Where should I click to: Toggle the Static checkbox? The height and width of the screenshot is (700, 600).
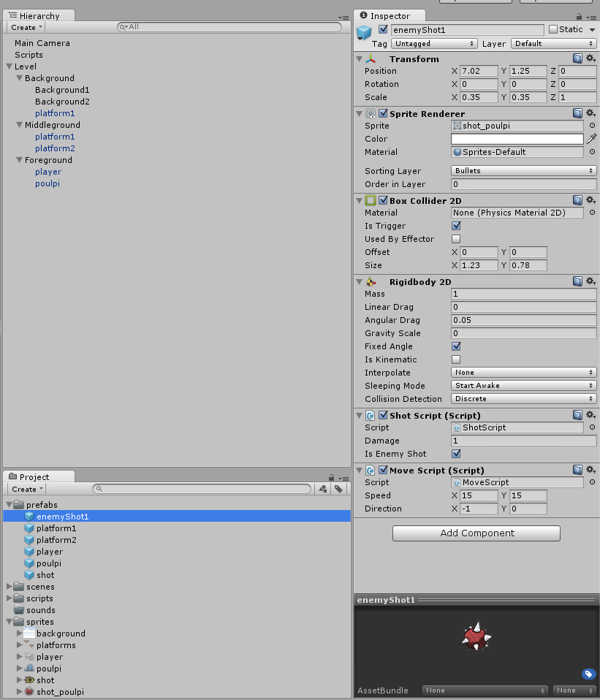(553, 29)
